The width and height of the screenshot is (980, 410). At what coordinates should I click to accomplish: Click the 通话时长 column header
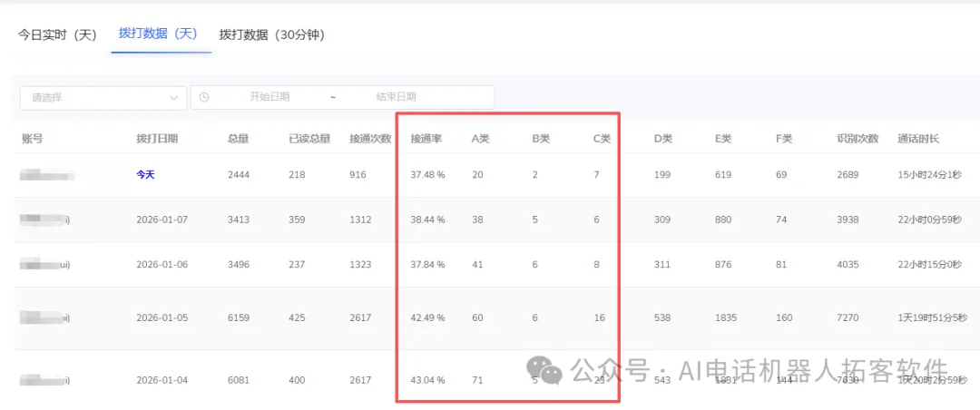[x=918, y=139]
